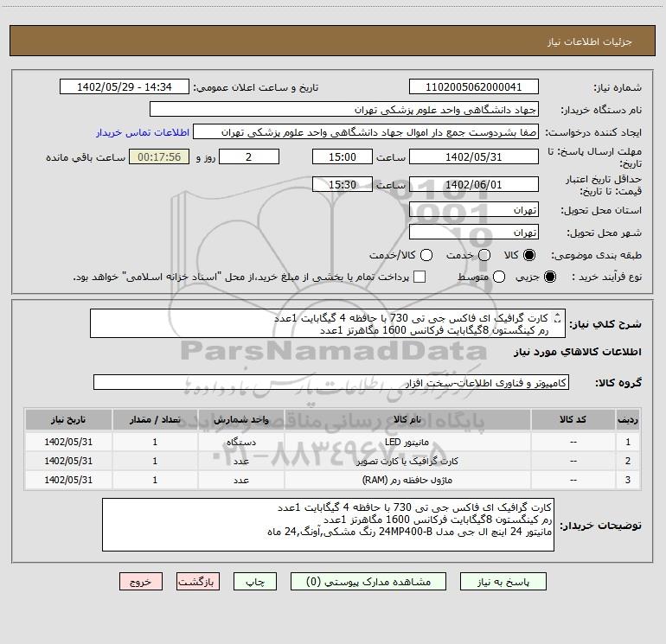The width and height of the screenshot is (666, 644).
Task: Click the خروج exit button
Action: point(140,582)
